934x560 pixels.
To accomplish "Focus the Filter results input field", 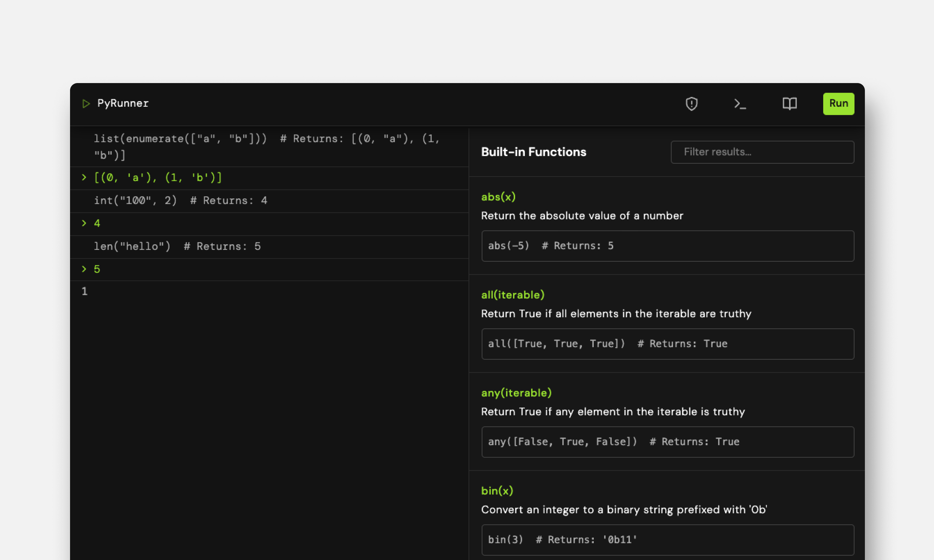I will (762, 152).
